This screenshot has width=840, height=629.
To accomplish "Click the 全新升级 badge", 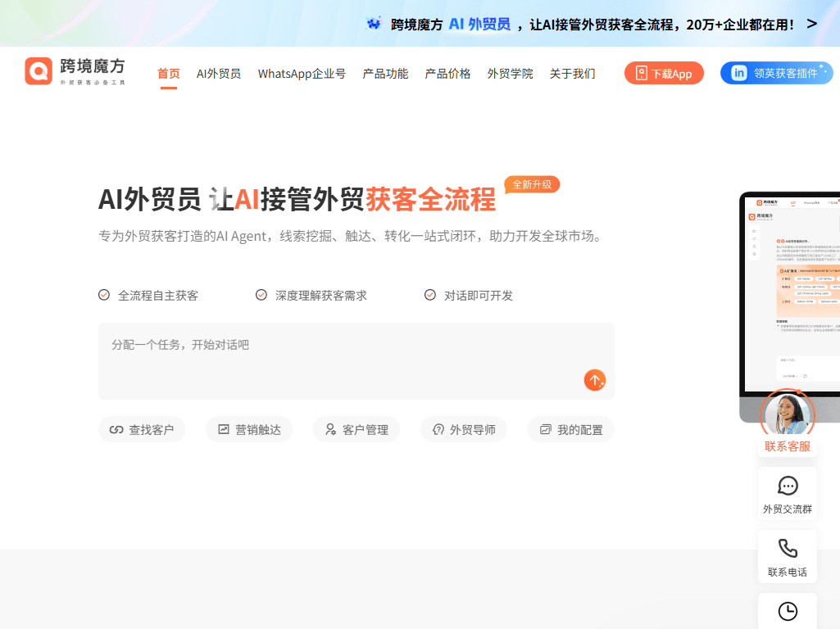I will [x=532, y=184].
